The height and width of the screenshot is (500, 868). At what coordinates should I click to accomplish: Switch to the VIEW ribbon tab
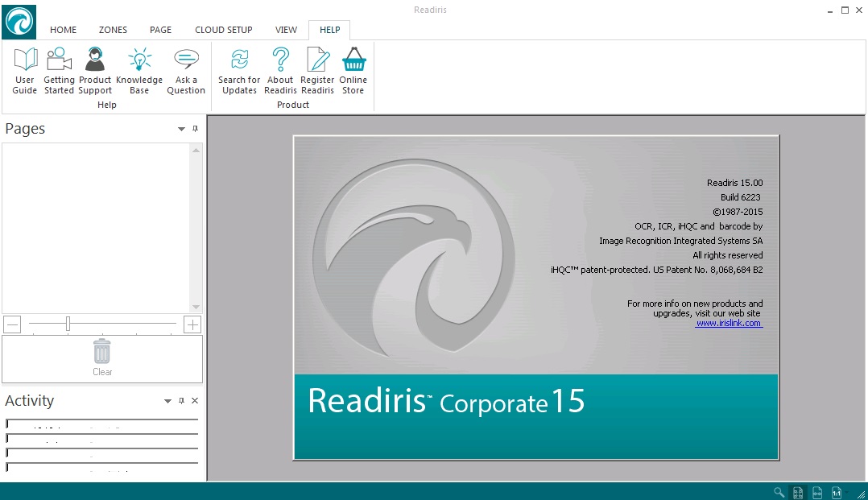pos(286,30)
